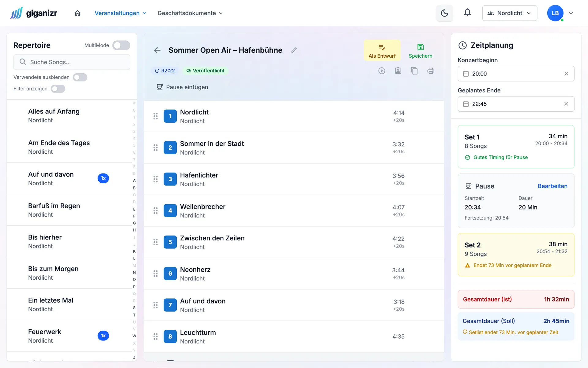The image size is (588, 368).
Task: Go back with the arrow beside setlist title
Action: tap(157, 50)
